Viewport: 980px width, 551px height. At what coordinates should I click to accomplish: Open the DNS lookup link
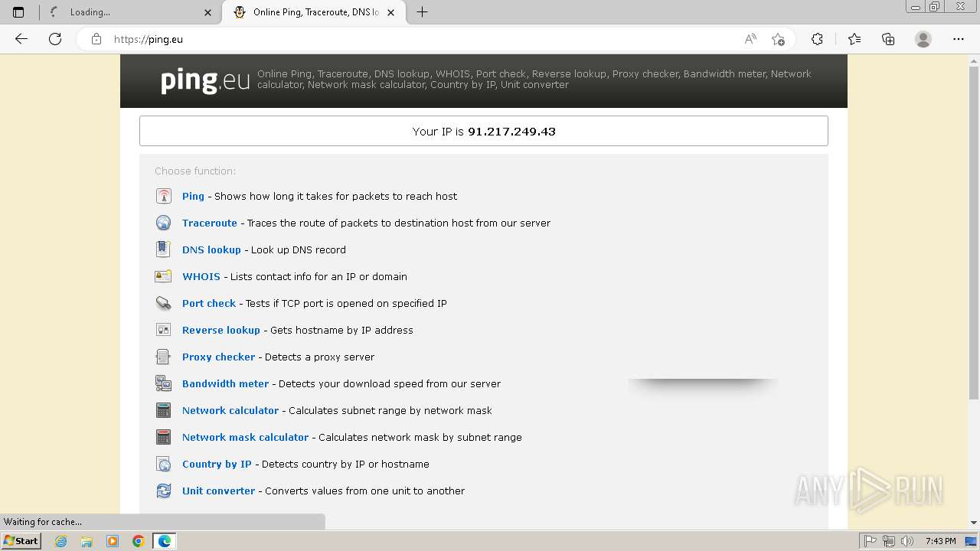click(211, 249)
